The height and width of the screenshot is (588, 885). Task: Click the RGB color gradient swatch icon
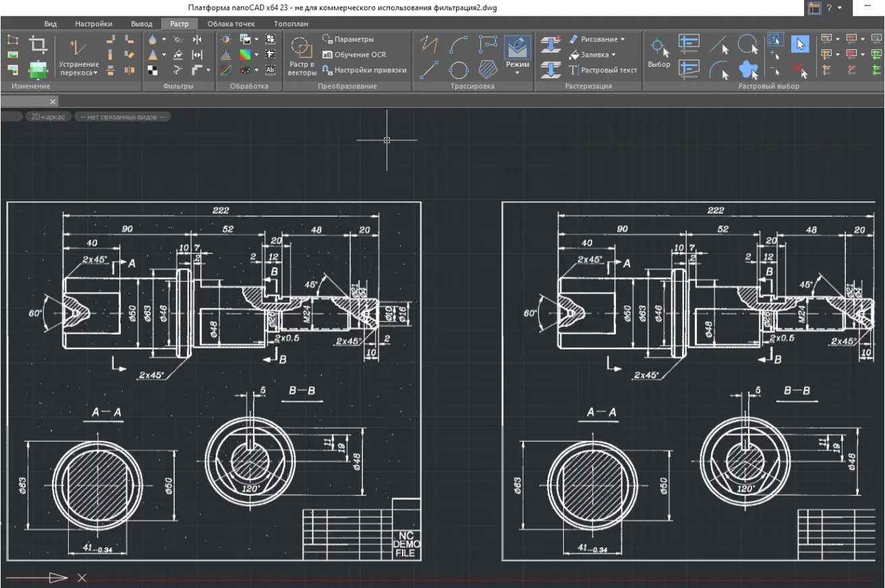point(245,55)
